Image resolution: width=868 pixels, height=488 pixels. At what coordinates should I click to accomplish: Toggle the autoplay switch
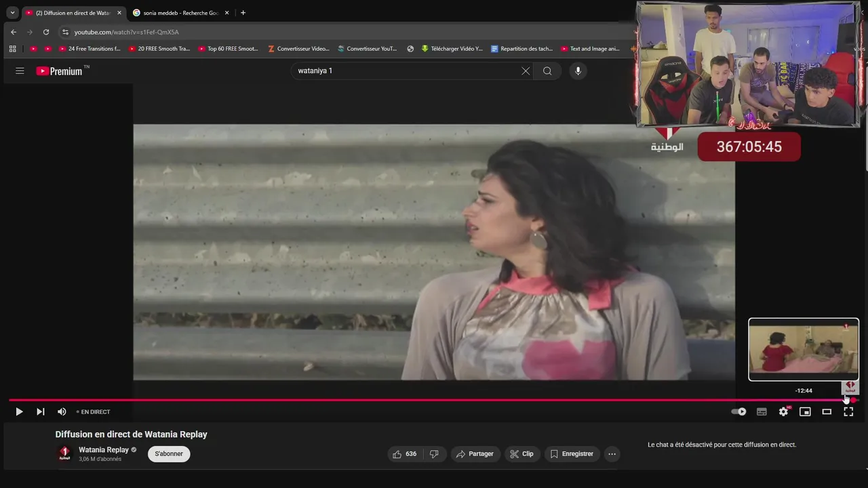(738, 411)
